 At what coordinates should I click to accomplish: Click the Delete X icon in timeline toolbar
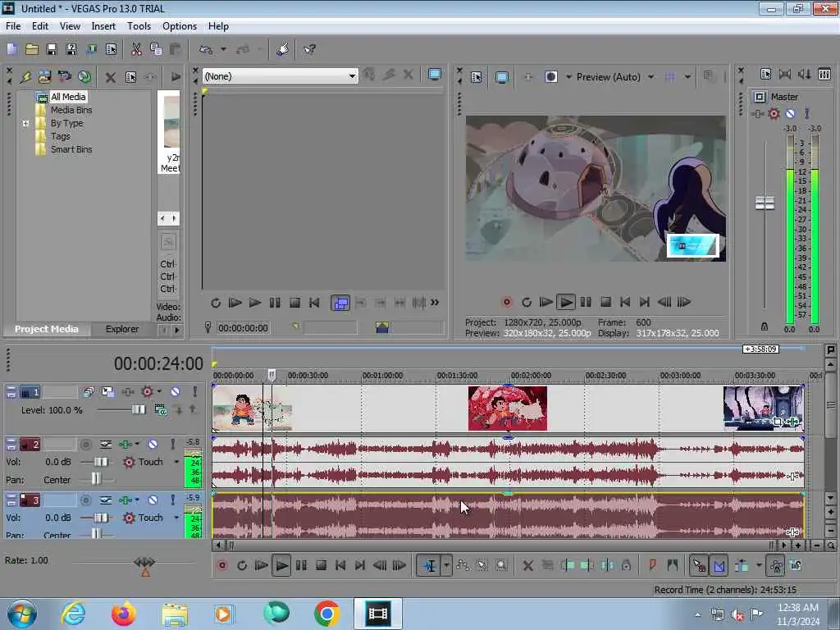(x=527, y=565)
